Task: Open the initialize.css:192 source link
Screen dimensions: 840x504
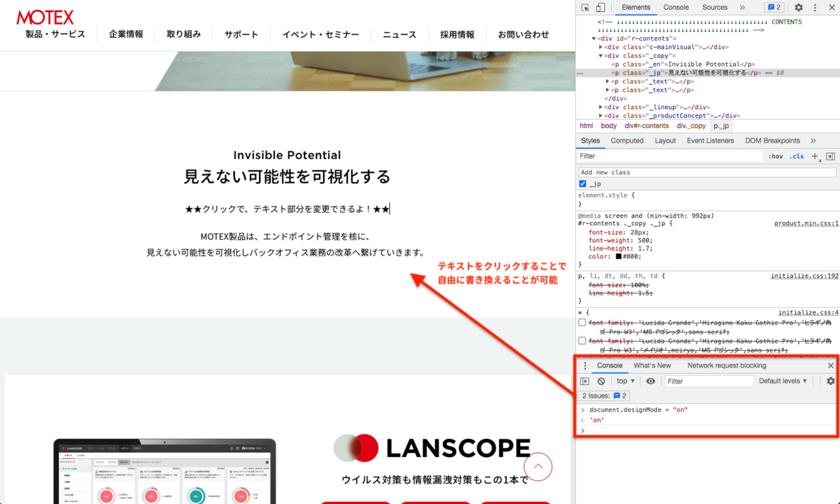Action: tap(805, 276)
